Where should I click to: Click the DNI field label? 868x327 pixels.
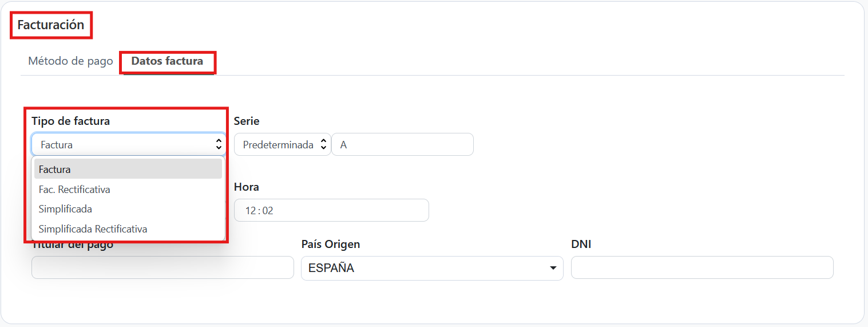coord(581,245)
